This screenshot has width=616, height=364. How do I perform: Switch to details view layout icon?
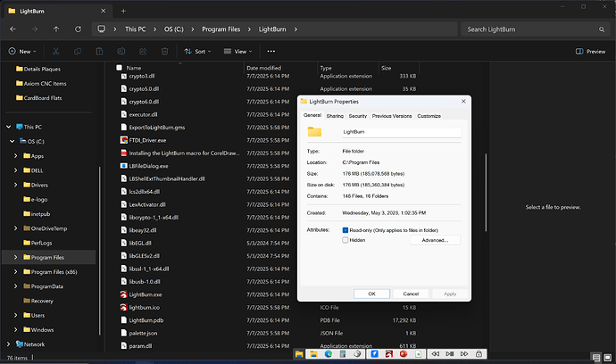pos(596,358)
